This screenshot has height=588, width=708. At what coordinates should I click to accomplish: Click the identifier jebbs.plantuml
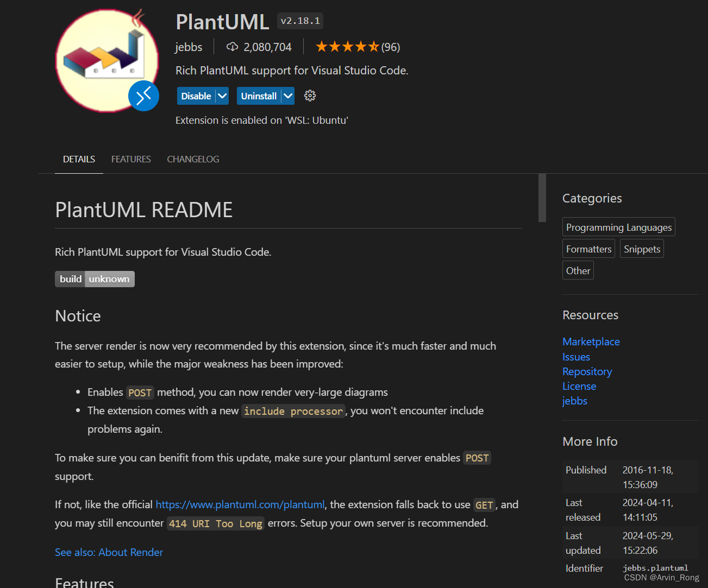655,568
